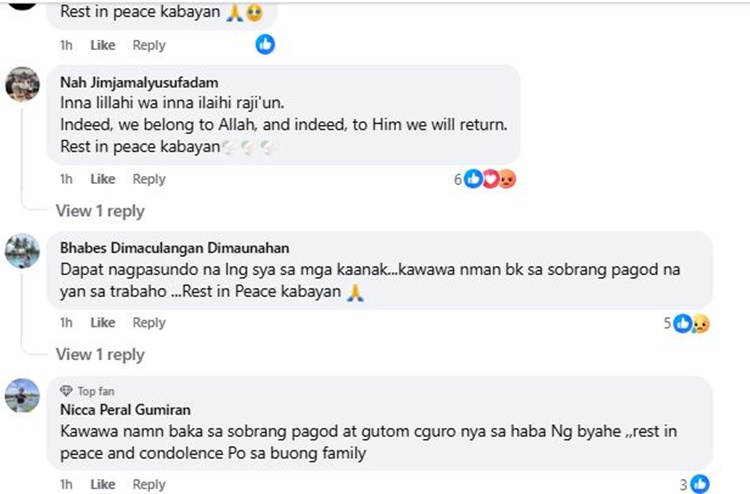Open Nicca Peral Gumiran's profile picture
The width and height of the screenshot is (750, 494).
pos(22,396)
